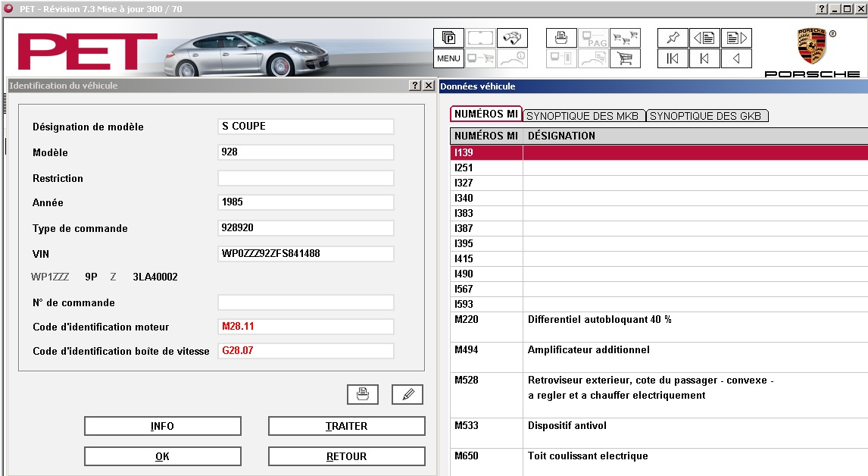Select the I395 row

659,243
